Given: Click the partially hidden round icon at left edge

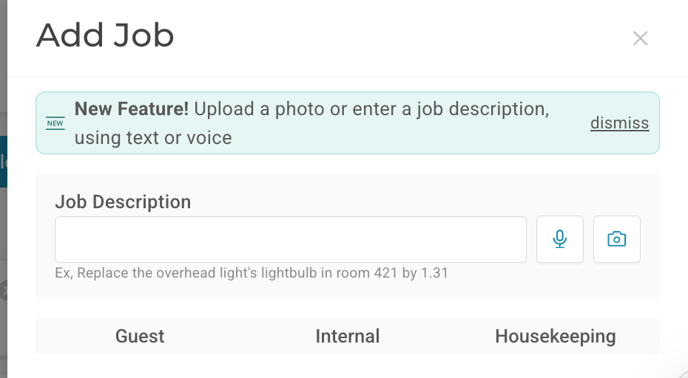Looking at the screenshot, I should (x=4, y=291).
